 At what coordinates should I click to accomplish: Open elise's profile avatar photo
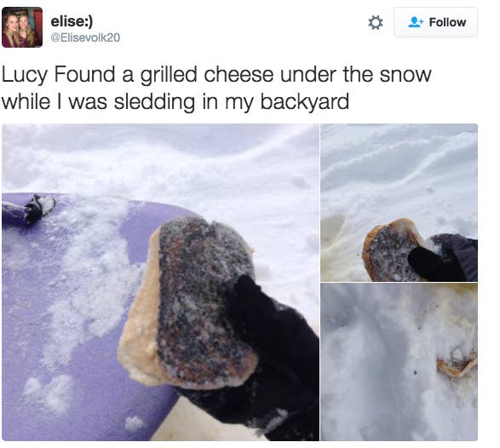22,27
